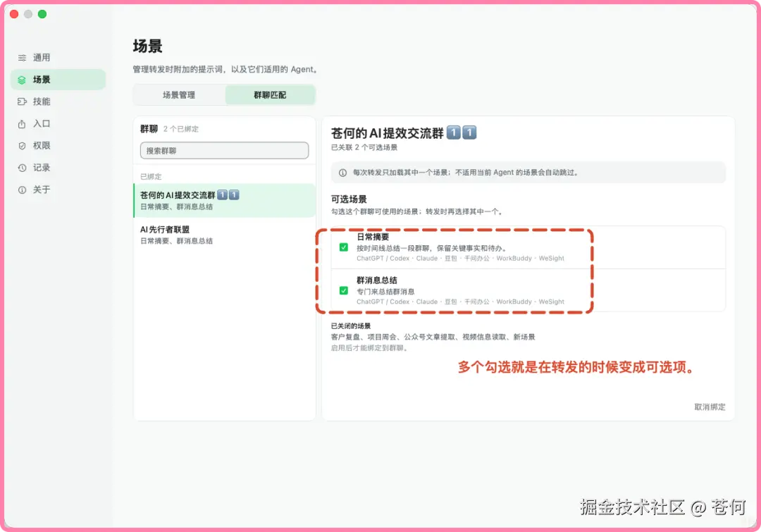Uncheck the 群消息总结 scene checkbox
This screenshot has height=532, width=761.
pos(344,291)
